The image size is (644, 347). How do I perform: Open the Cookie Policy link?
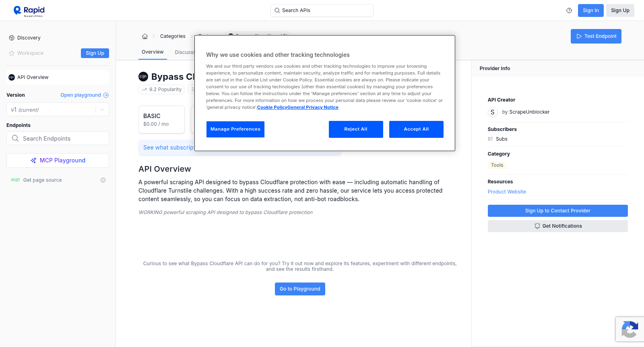coord(272,107)
